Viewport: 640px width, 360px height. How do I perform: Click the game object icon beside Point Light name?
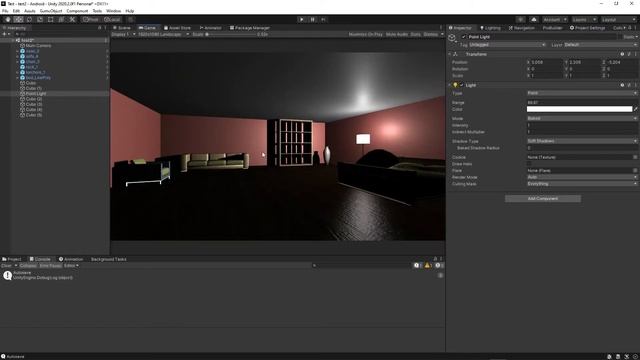click(452, 38)
